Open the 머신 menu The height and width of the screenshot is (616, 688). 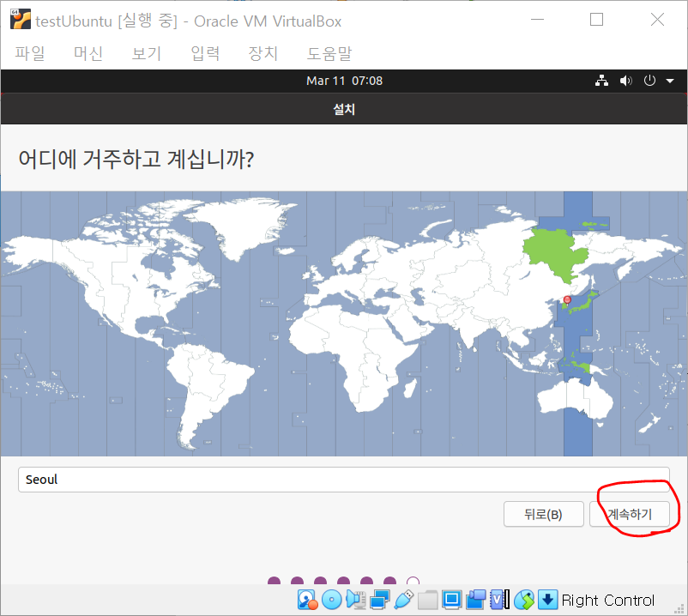88,53
